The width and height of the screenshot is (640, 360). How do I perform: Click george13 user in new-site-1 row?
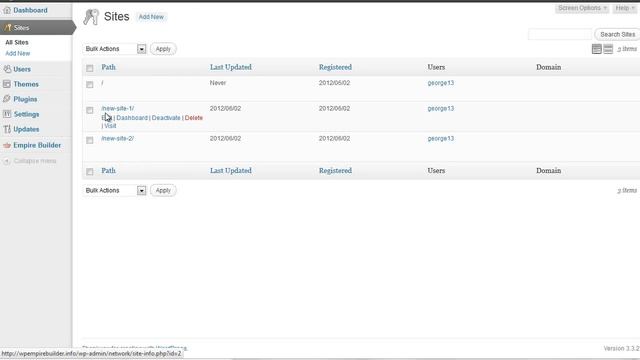441,109
